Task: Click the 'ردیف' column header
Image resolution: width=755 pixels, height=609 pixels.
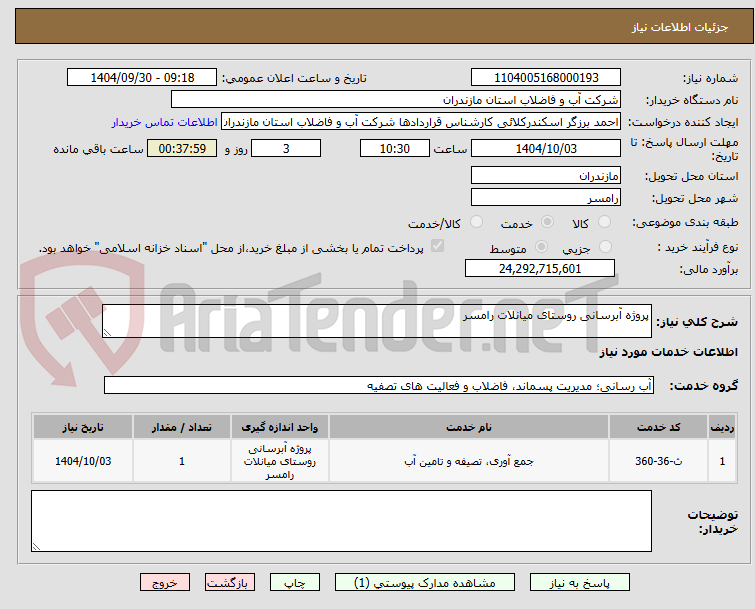Action: coord(722,427)
